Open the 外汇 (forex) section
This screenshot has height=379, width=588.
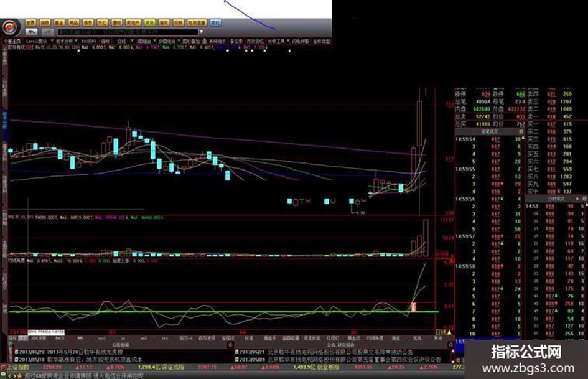coord(103,23)
